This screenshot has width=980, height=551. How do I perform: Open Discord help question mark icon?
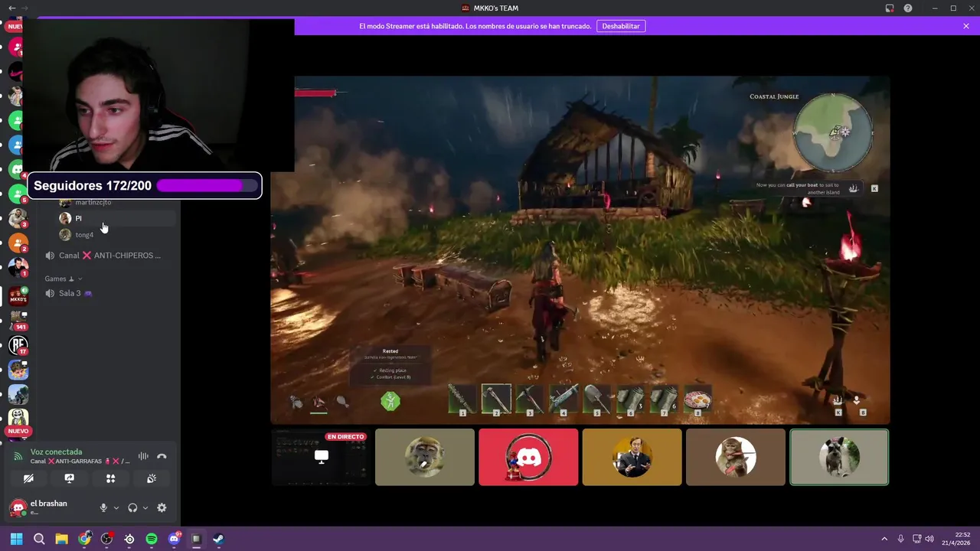click(908, 8)
